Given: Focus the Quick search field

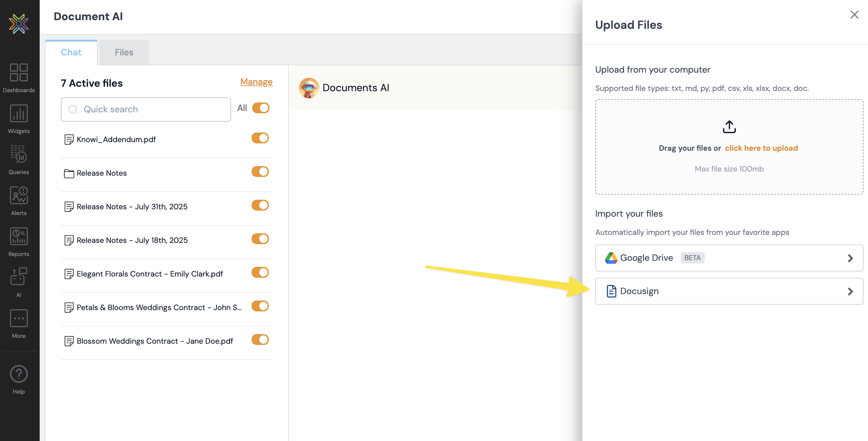Looking at the screenshot, I should pos(146,109).
